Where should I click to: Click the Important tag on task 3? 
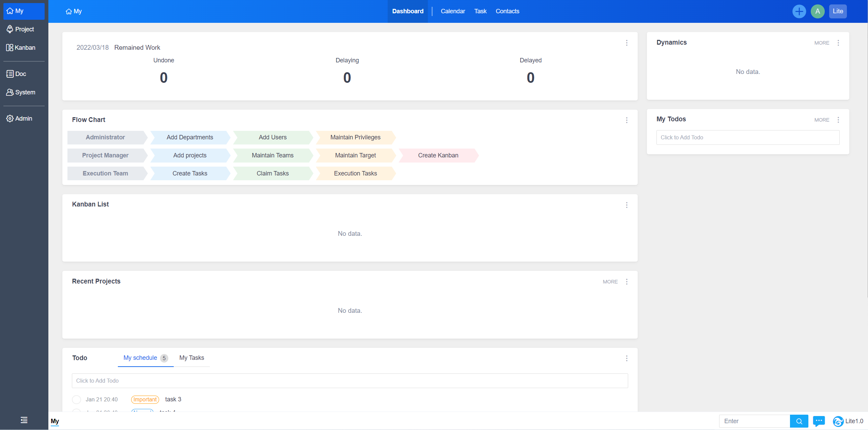[145, 399]
